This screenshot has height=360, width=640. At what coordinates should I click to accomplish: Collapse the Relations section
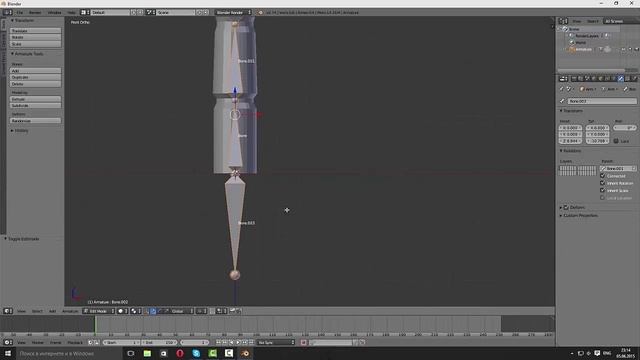click(570, 151)
